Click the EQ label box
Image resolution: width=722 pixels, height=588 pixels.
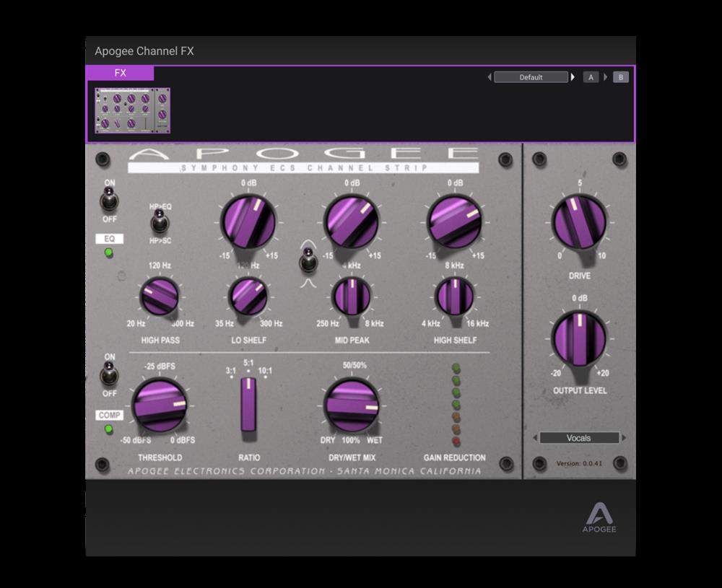(x=109, y=239)
